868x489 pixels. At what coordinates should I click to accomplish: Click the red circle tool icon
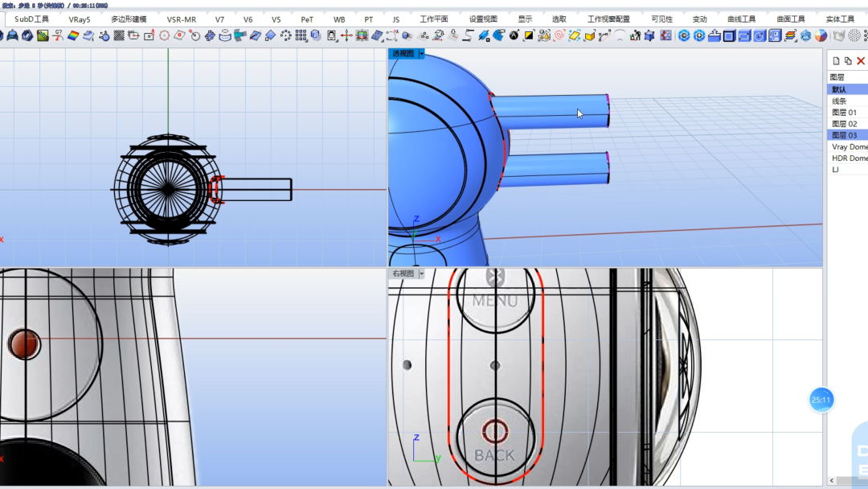(x=164, y=36)
